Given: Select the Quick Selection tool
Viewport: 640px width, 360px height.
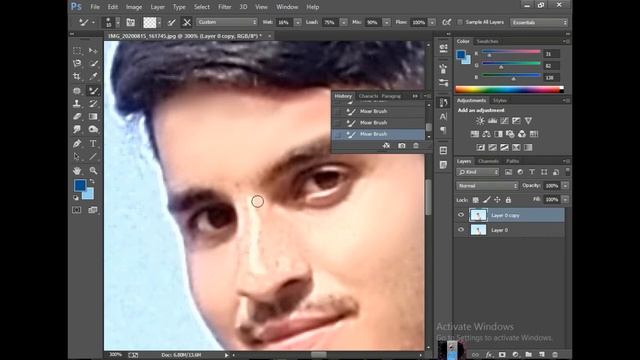Looking at the screenshot, I should click(93, 63).
